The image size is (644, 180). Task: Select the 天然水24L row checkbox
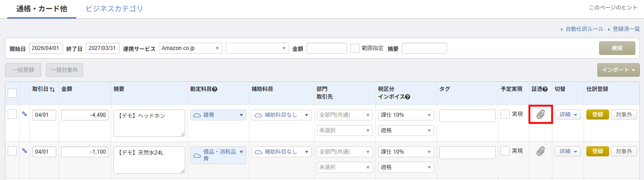12,151
